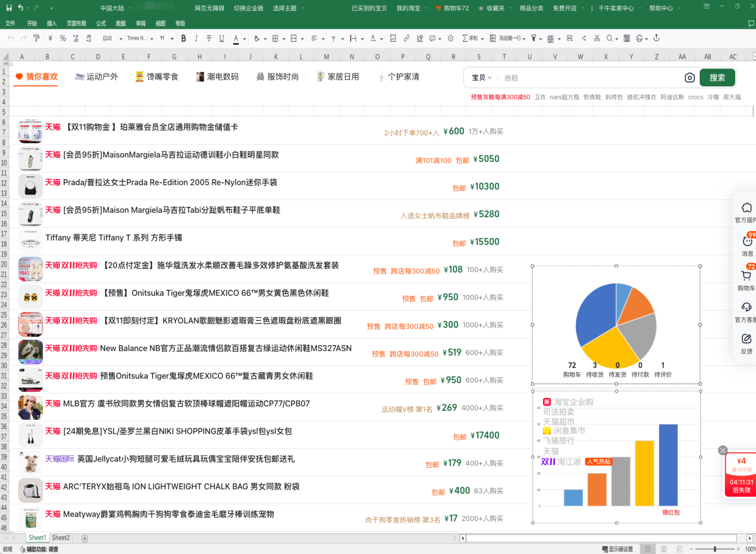Open the font name dropdown Times N...
Image resolution: width=756 pixels, height=554 pixels.
(140, 38)
